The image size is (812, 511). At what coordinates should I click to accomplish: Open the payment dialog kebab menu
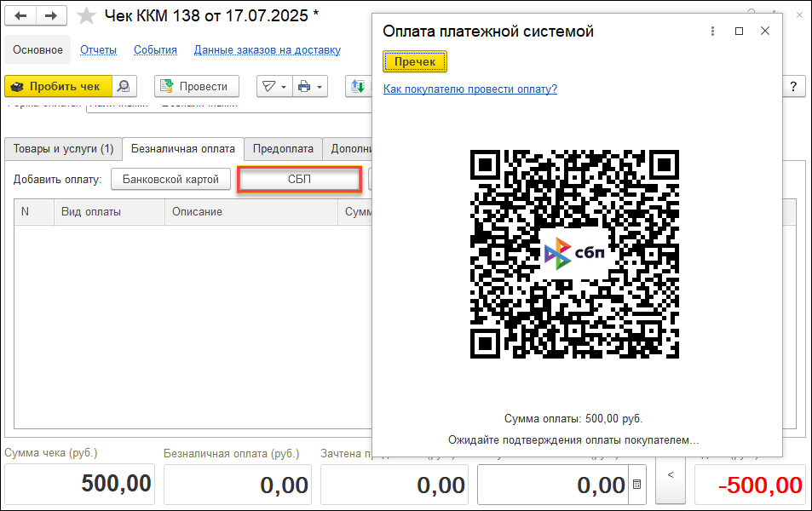712,31
